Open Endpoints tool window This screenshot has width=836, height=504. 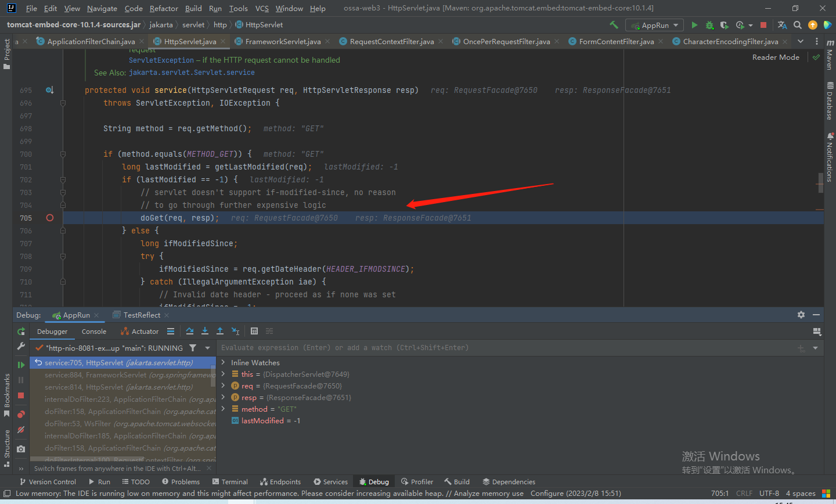[x=280, y=481]
